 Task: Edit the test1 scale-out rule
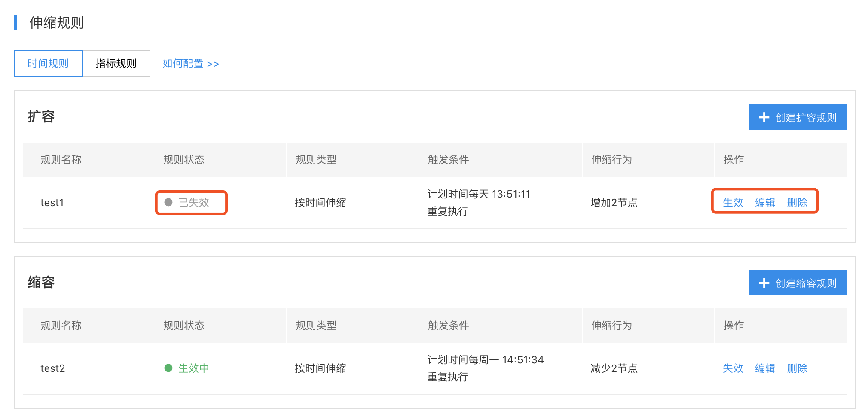(765, 202)
